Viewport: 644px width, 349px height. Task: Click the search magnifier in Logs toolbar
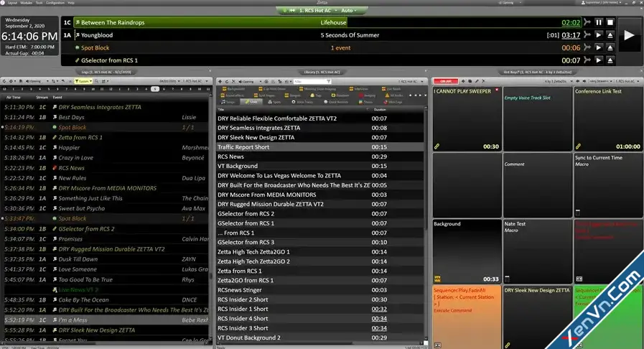click(96, 81)
